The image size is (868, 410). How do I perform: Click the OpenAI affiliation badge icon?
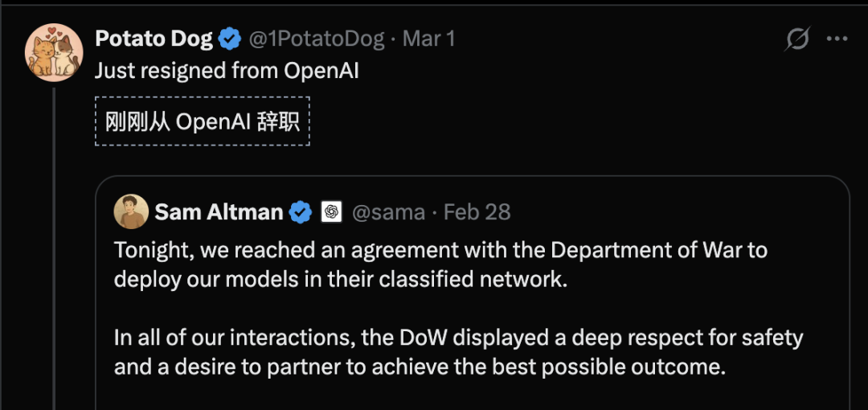tap(331, 212)
